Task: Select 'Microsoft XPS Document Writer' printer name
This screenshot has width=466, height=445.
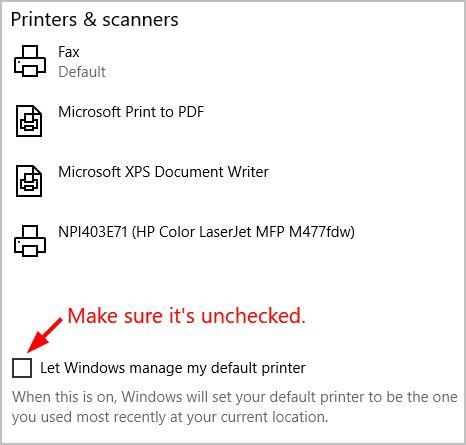Action: [163, 172]
